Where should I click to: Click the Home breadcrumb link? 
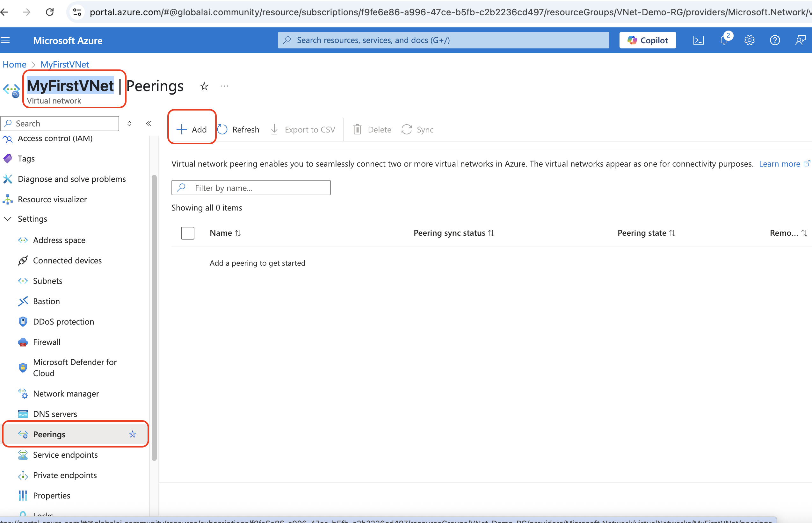14,64
